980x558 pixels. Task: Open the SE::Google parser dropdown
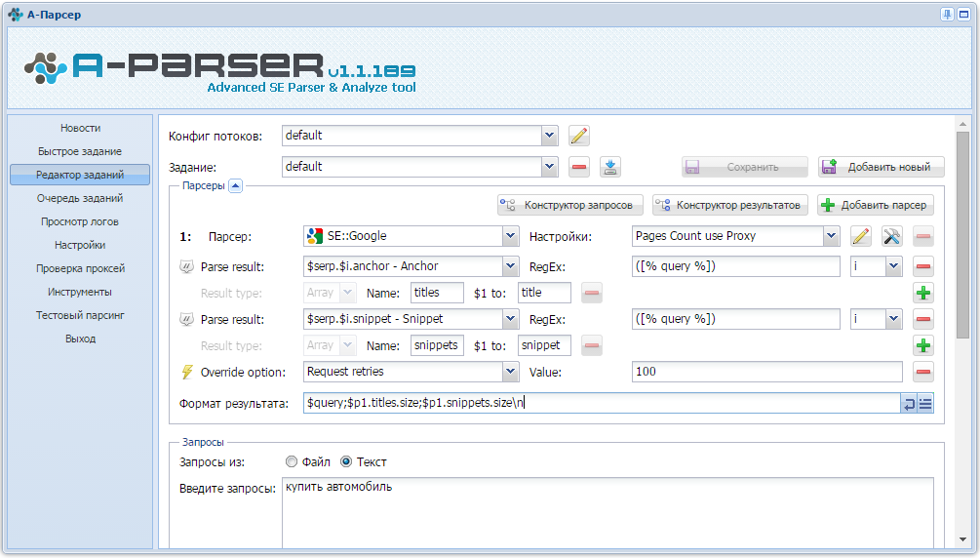tap(511, 236)
